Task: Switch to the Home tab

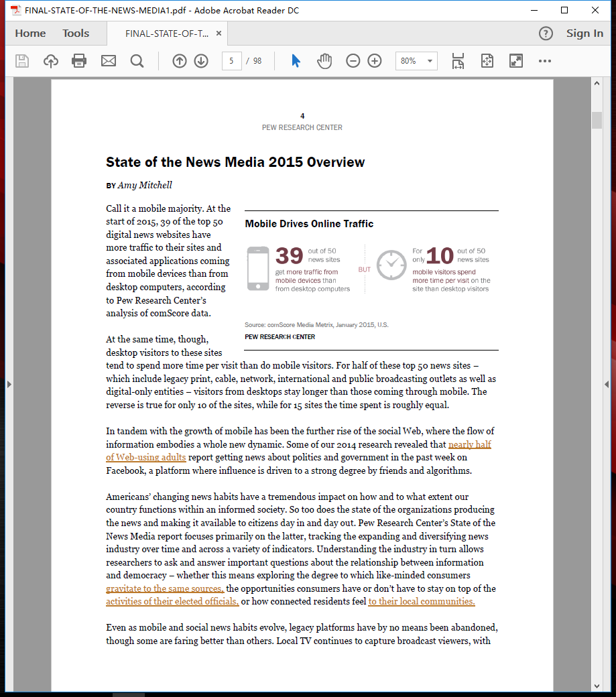Action: [30, 34]
